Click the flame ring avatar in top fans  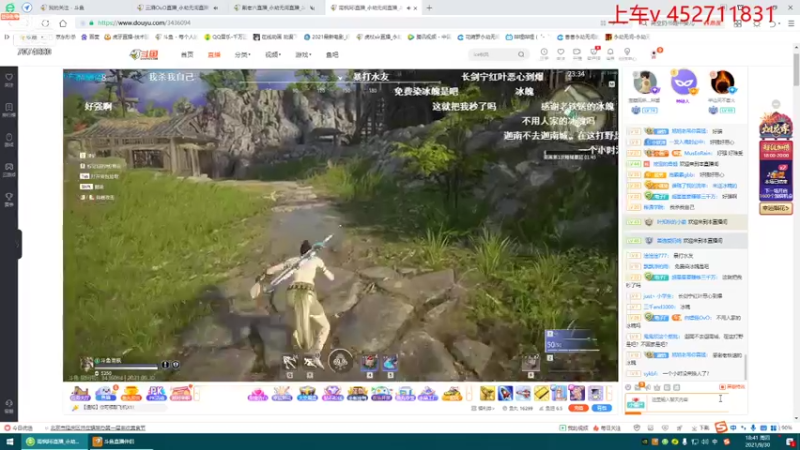[722, 82]
